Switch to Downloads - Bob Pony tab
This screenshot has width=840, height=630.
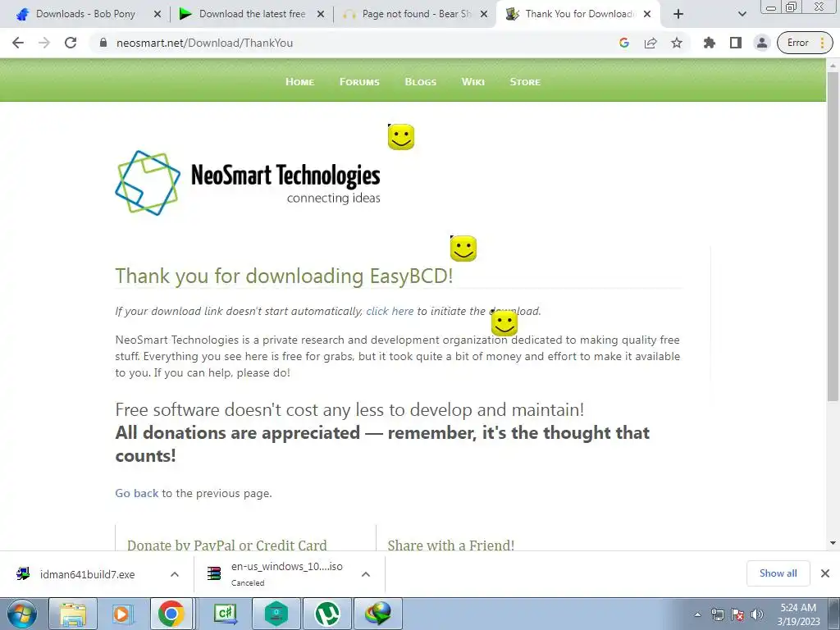(84, 14)
